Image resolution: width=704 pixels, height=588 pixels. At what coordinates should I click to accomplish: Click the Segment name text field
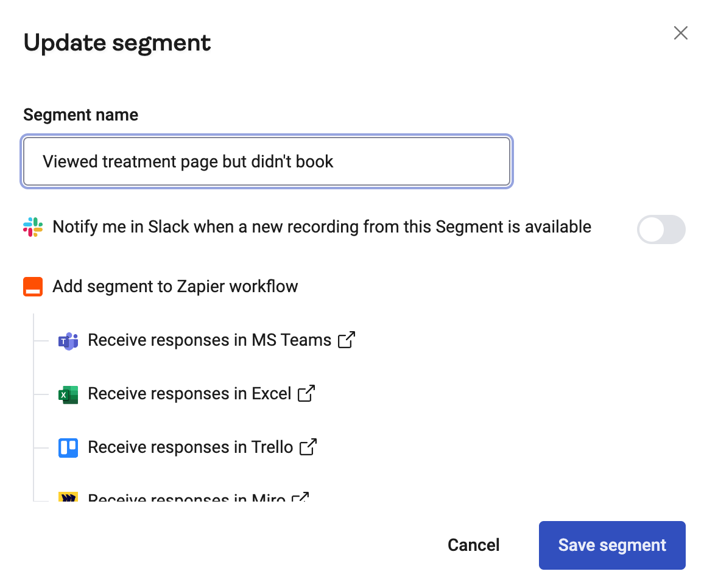pos(266,161)
